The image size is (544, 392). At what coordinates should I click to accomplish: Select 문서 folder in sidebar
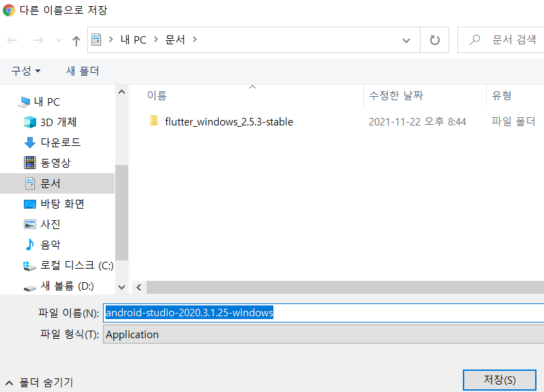57,183
